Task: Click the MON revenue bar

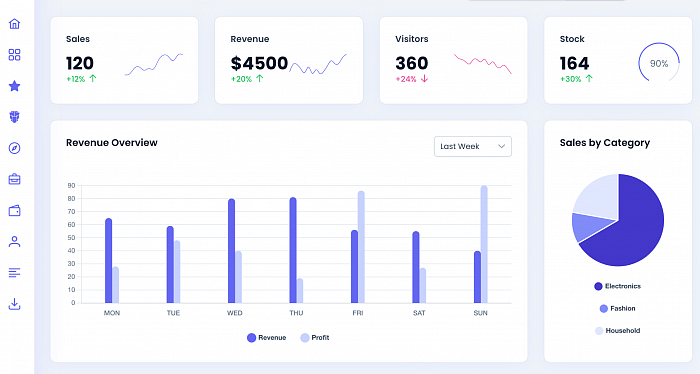Action: point(108,261)
